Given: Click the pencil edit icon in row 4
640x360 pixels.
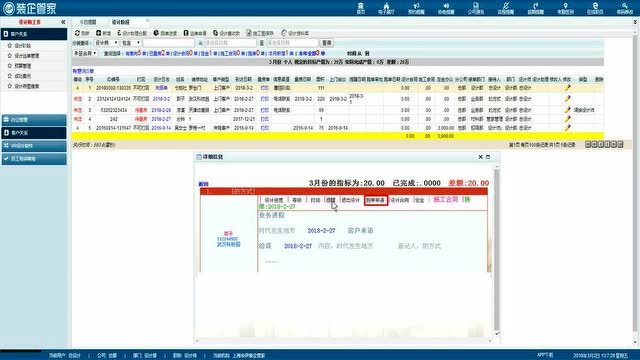Looking at the screenshot, I should point(567,119).
